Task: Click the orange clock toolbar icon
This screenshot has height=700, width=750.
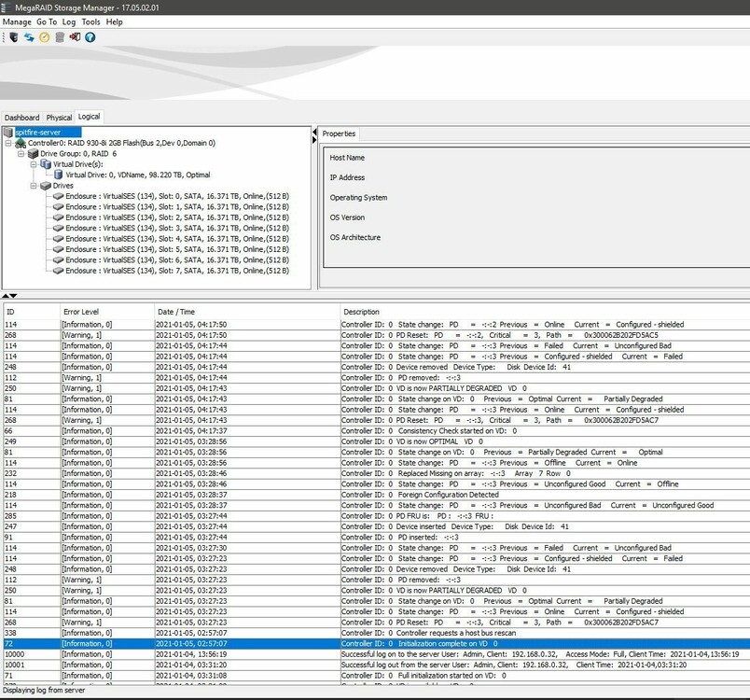Action: click(x=44, y=37)
